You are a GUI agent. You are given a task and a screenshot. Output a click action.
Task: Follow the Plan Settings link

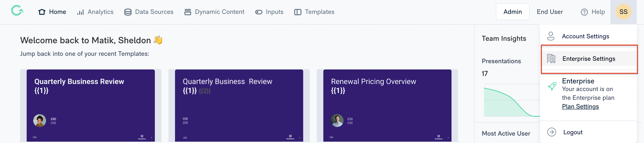[580, 106]
